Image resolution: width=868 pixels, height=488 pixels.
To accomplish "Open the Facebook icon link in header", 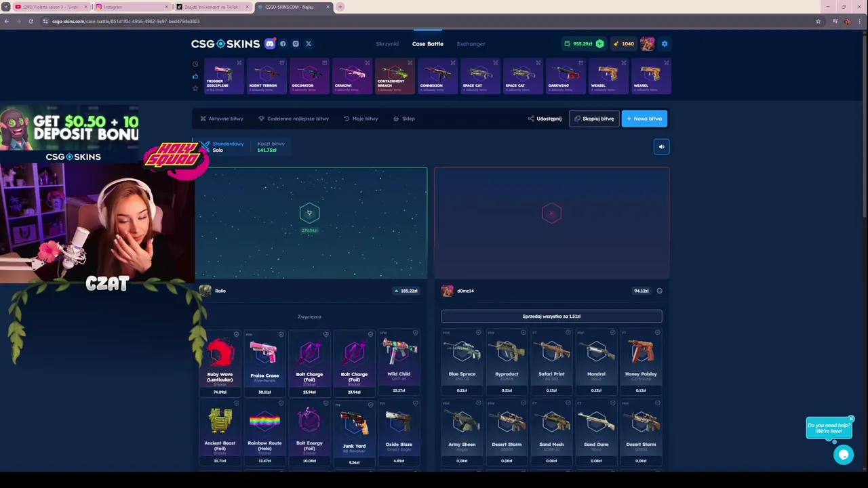I will 283,43.
